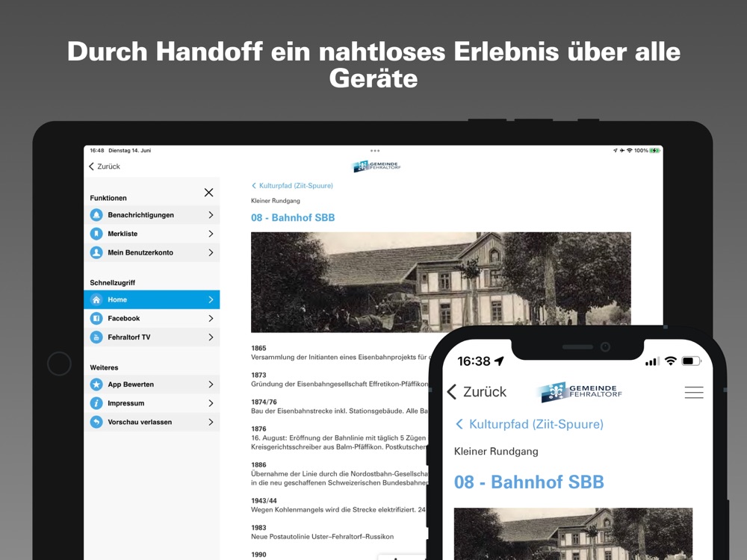The height and width of the screenshot is (560, 747).
Task: Click the App Bewerten star icon
Action: [x=96, y=385]
